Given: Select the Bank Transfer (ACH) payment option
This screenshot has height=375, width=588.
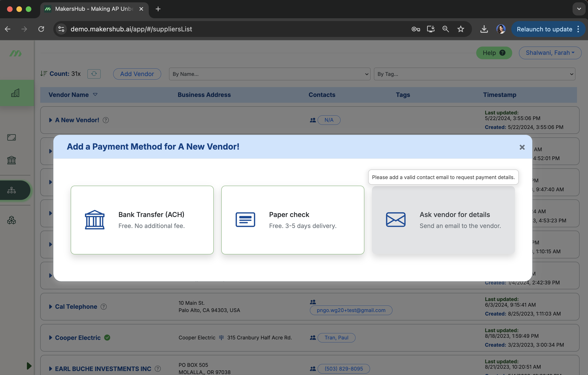Looking at the screenshot, I should (142, 220).
